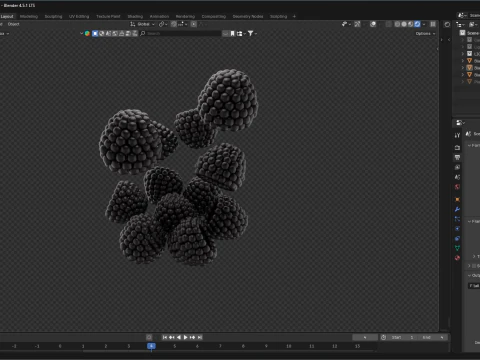Click the End frame field
Screen dimensions: 480x360
pos(432,337)
